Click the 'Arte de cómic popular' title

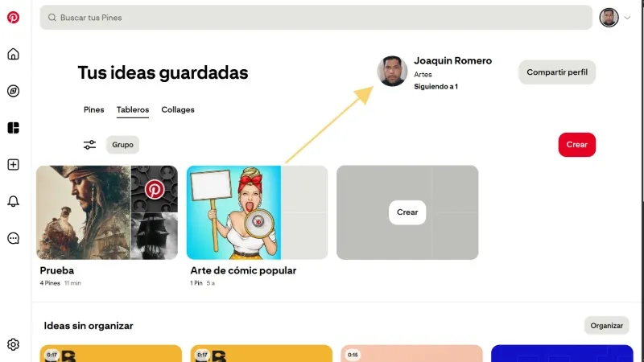coord(243,270)
